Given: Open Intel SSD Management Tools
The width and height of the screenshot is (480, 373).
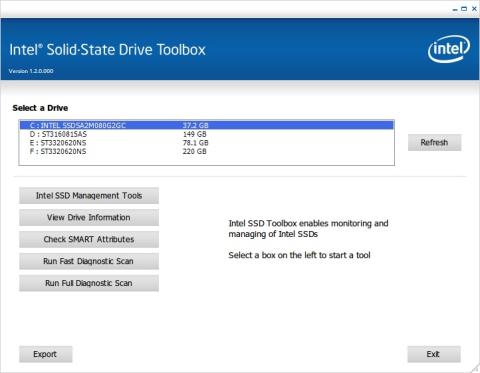Looking at the screenshot, I should pos(89,196).
